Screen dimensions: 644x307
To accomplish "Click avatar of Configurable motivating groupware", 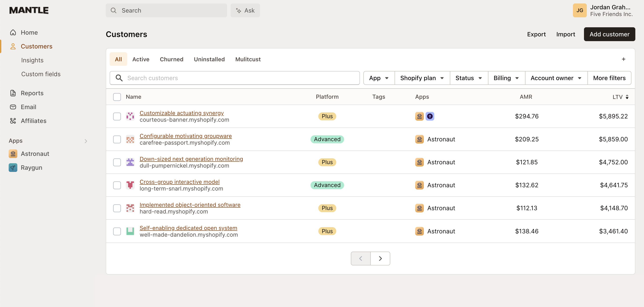I will pyautogui.click(x=130, y=139).
